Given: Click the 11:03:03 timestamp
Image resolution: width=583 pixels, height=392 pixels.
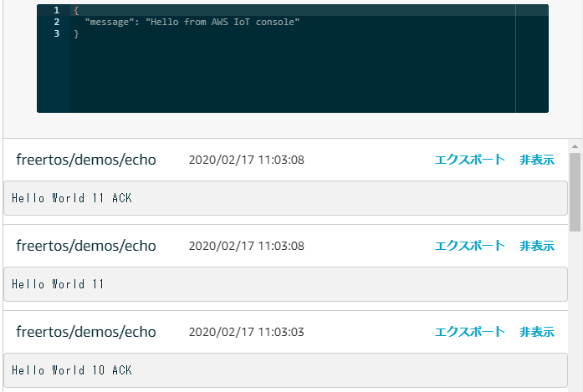Looking at the screenshot, I should click(x=246, y=332).
